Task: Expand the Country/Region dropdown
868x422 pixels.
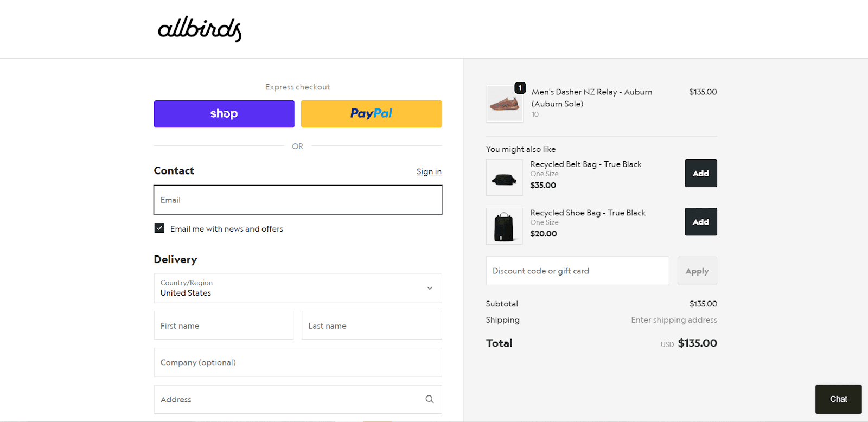Action: pyautogui.click(x=298, y=288)
